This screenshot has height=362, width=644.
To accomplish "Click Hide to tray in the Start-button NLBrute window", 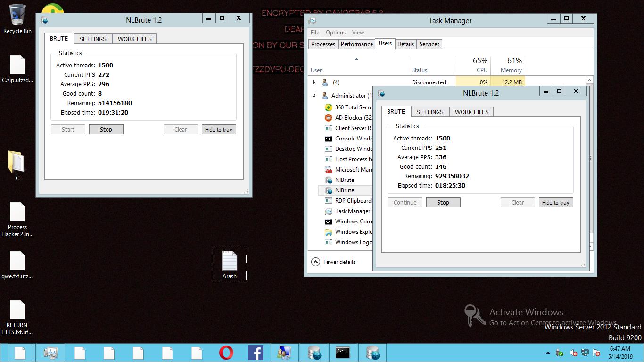I will click(x=219, y=130).
